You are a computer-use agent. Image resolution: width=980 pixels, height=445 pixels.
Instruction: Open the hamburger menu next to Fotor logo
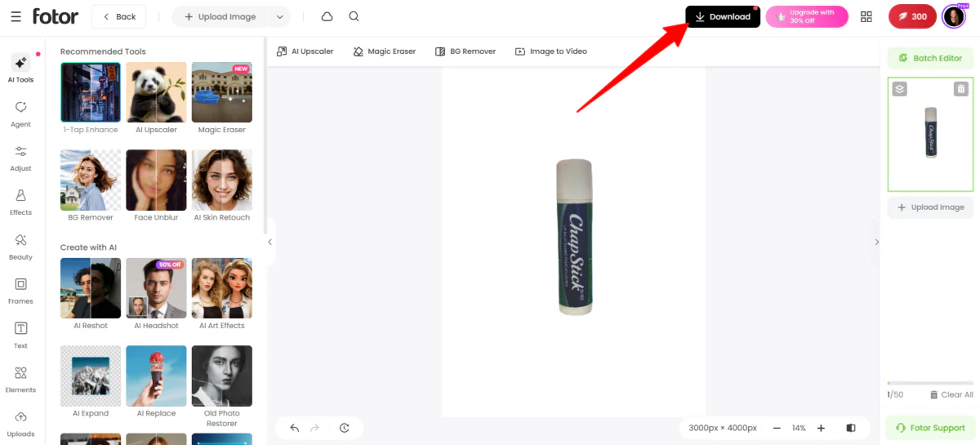pyautogui.click(x=16, y=16)
